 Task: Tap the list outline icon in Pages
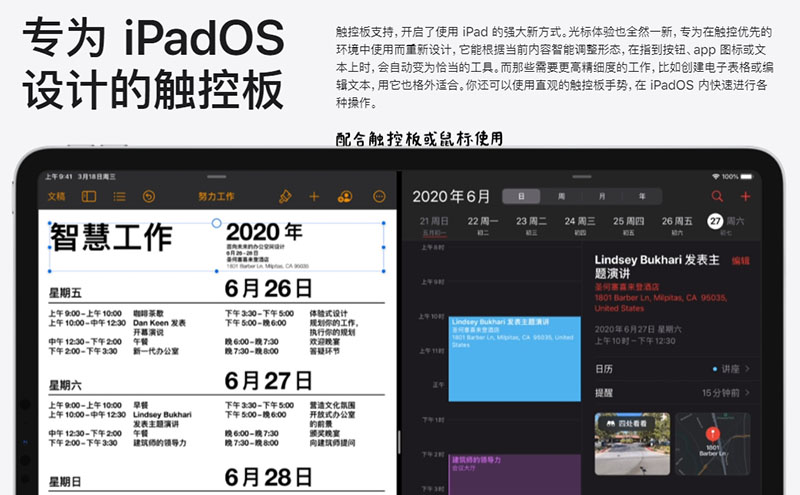coord(119,196)
